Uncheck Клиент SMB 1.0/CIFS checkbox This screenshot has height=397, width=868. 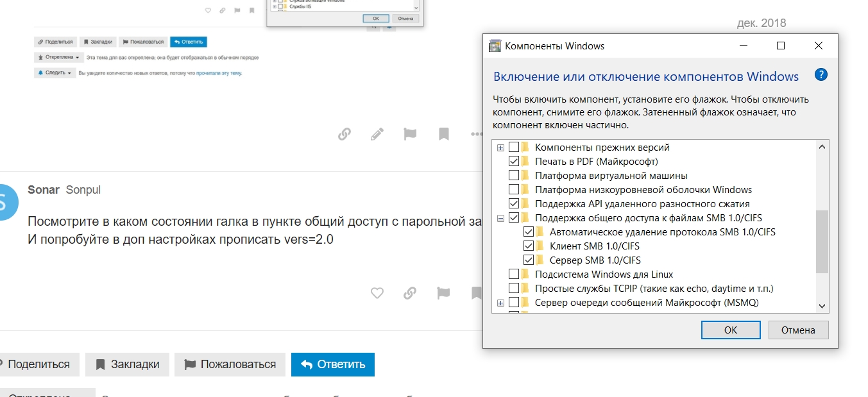pyautogui.click(x=529, y=246)
